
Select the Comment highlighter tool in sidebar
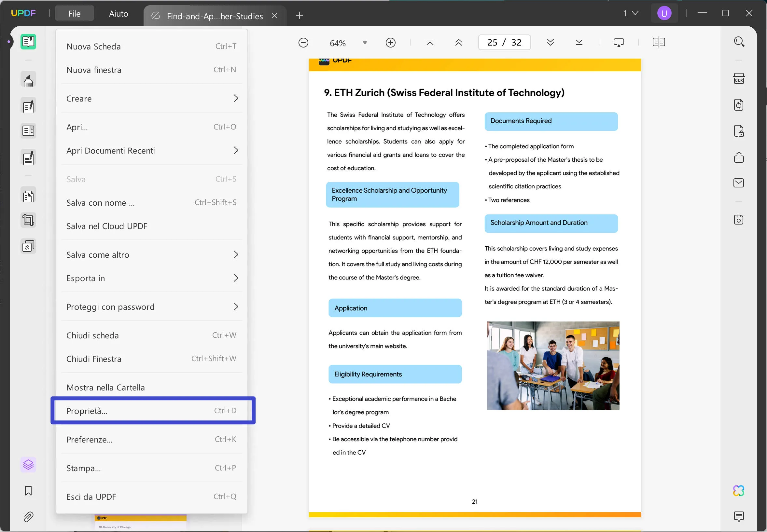point(28,80)
